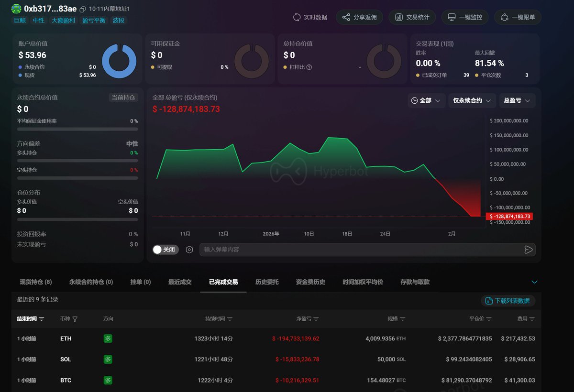
Task: Open the 币种 filter funnel icon
Action: pyautogui.click(x=75, y=319)
